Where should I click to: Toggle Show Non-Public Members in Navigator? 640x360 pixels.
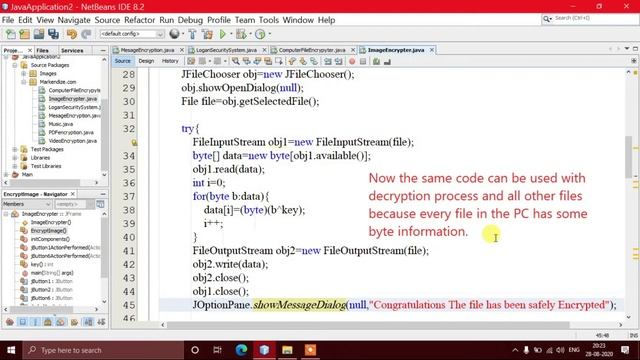pyautogui.click(x=48, y=322)
